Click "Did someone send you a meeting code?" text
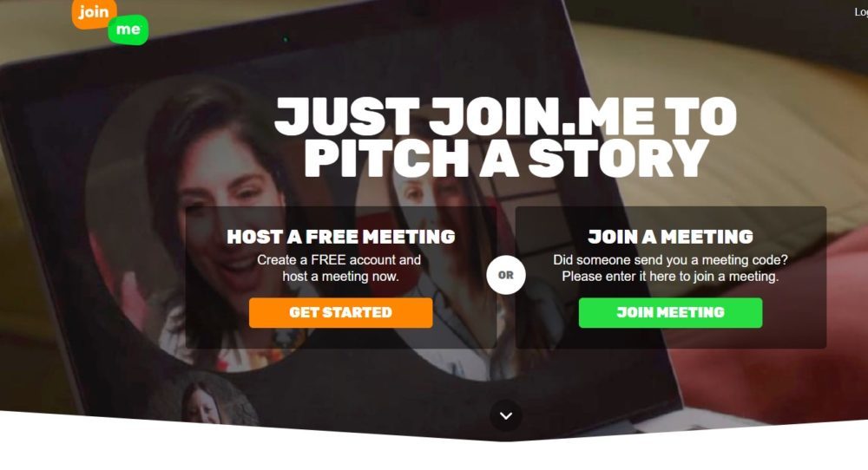Viewport: 868px width, 470px height. [670, 260]
